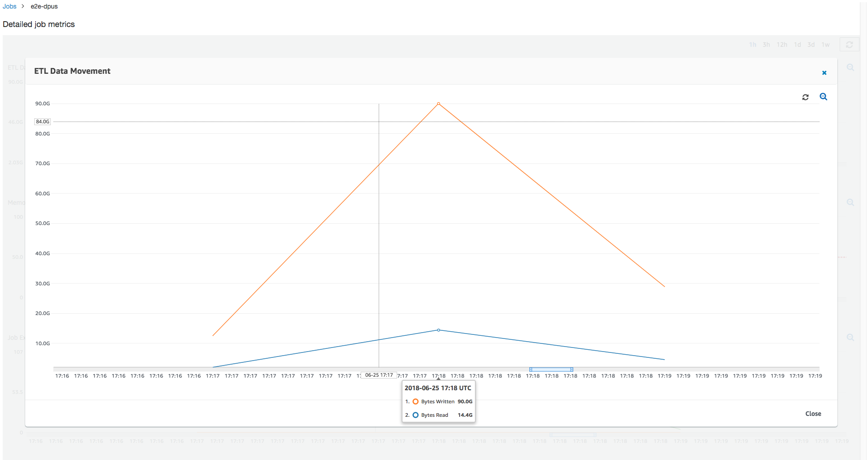This screenshot has height=460, width=868.
Task: Click orange Bytes Written circle in tooltip
Action: 416,401
